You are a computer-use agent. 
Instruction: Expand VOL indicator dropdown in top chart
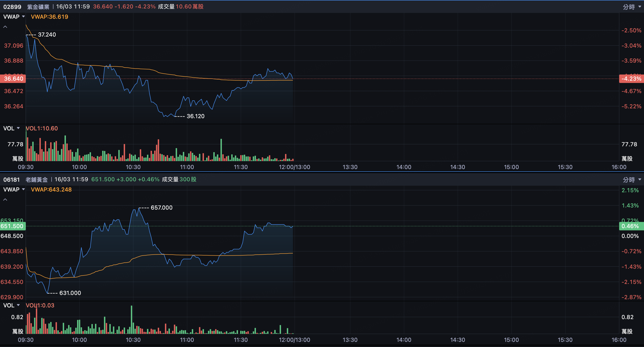[x=11, y=128]
